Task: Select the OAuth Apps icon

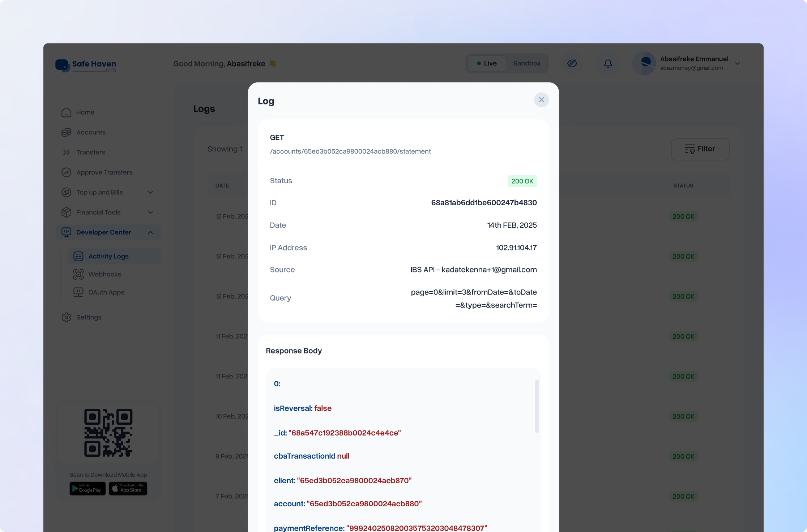Action: 78,292
